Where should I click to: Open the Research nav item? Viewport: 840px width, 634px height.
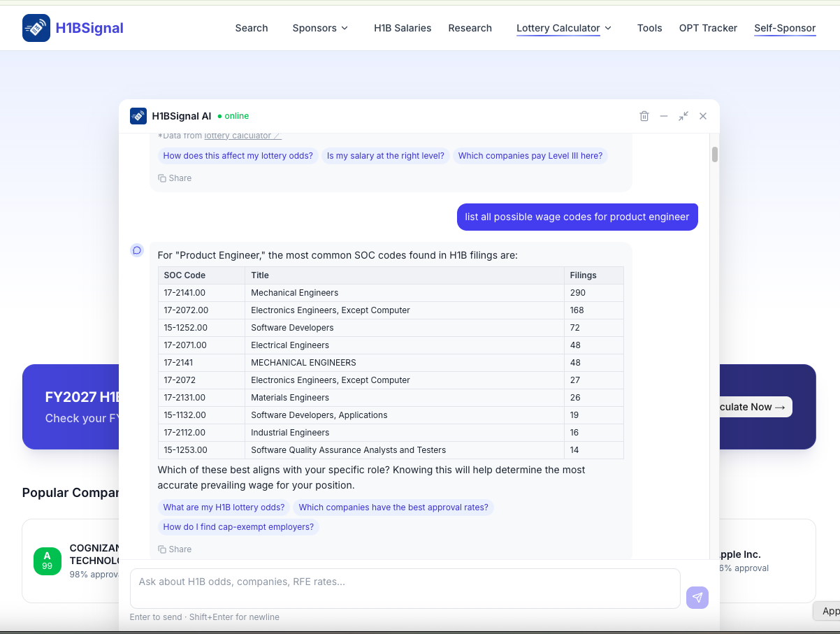470,28
